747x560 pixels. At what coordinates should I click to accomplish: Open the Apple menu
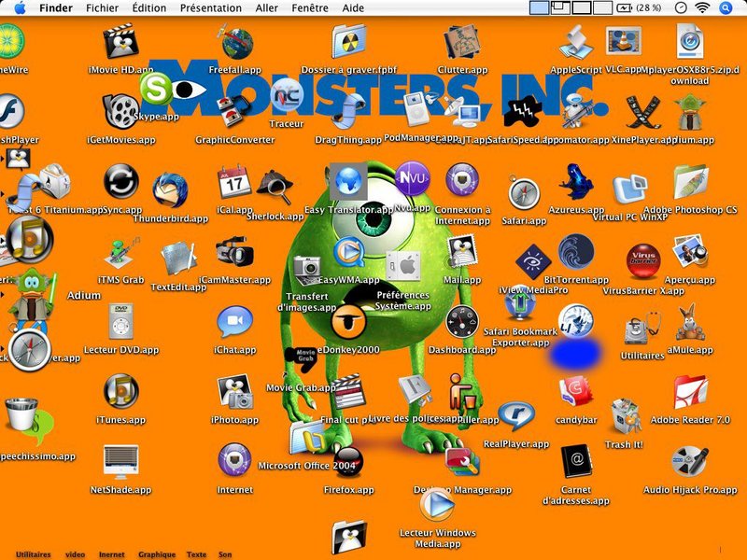click(x=20, y=7)
